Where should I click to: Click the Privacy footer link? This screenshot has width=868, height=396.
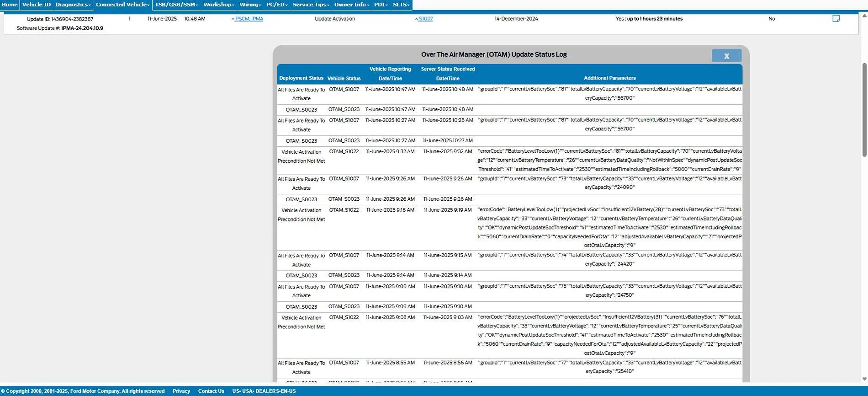pos(181,391)
